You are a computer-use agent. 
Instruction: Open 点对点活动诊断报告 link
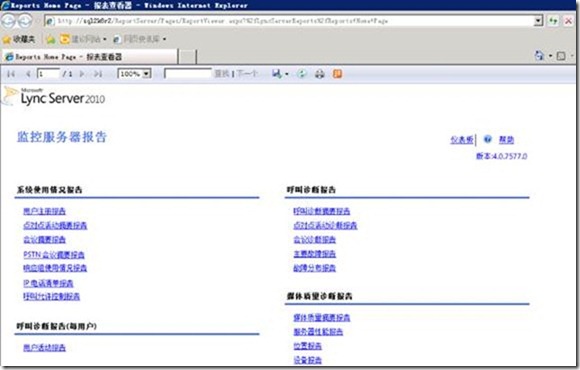(326, 225)
